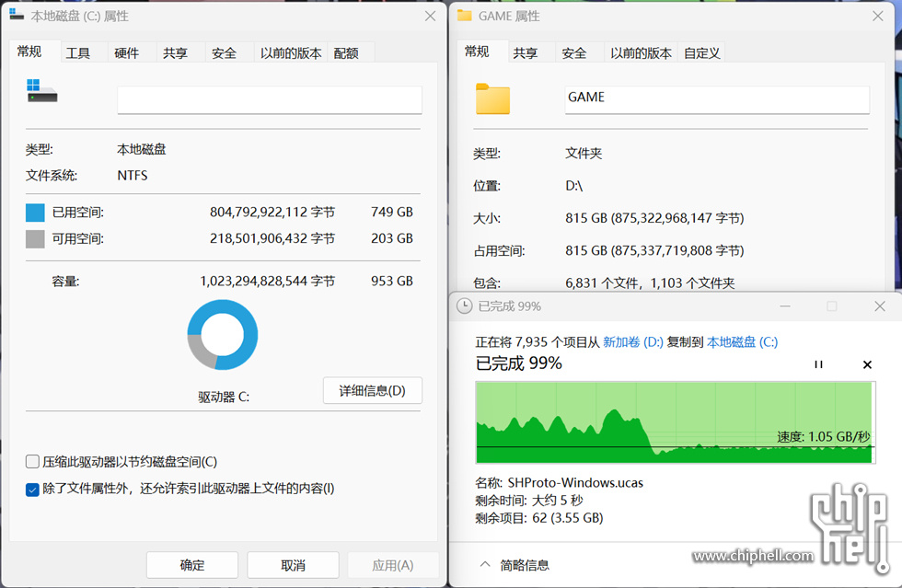
Task: Click the drive icon in C: properties title bar
Action: tap(17, 15)
